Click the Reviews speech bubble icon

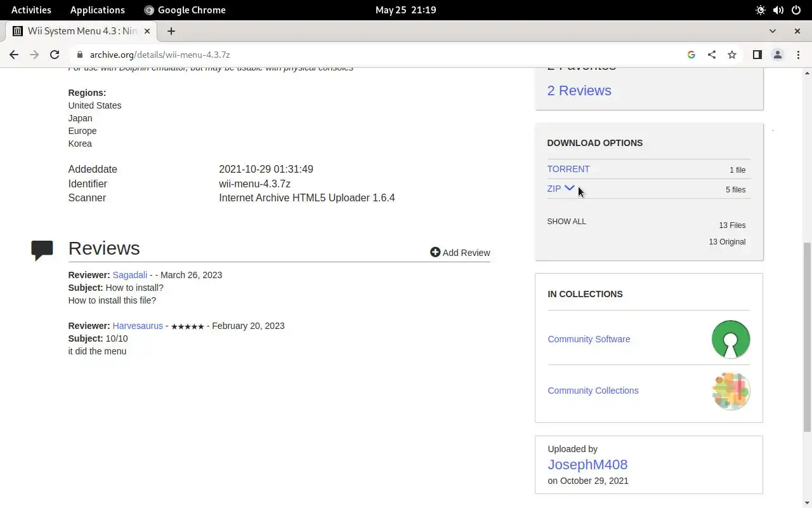[42, 250]
